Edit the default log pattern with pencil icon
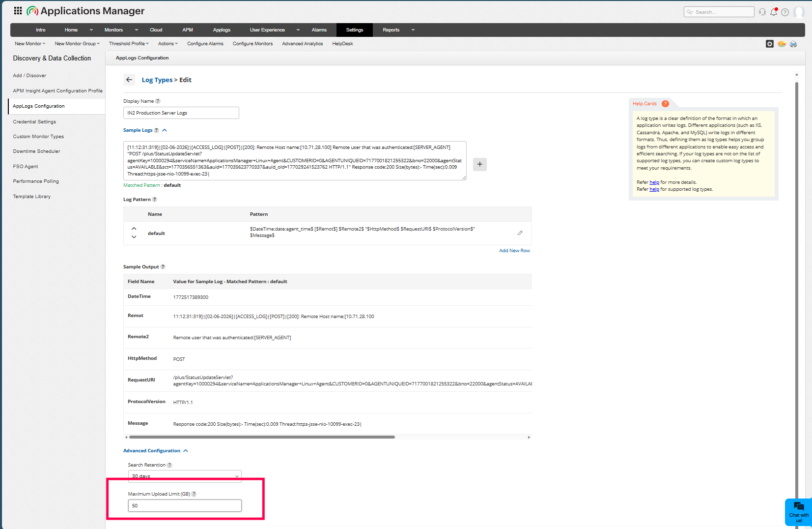The image size is (812, 529). click(x=520, y=233)
